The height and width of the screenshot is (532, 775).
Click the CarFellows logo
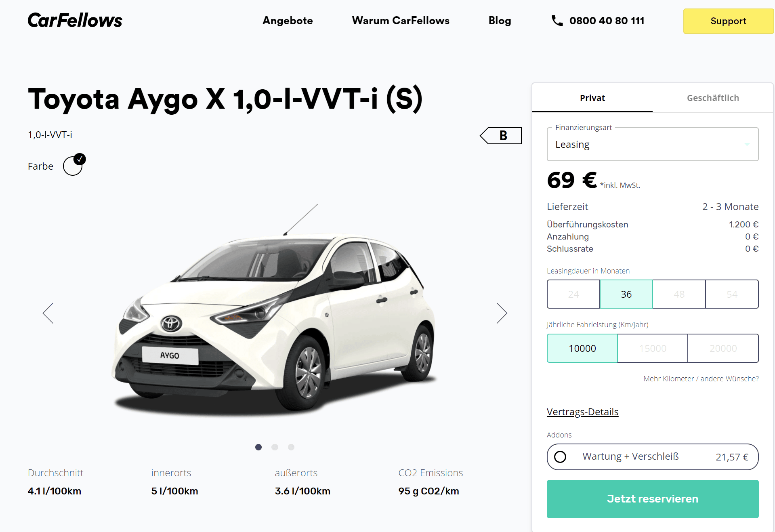pos(75,20)
